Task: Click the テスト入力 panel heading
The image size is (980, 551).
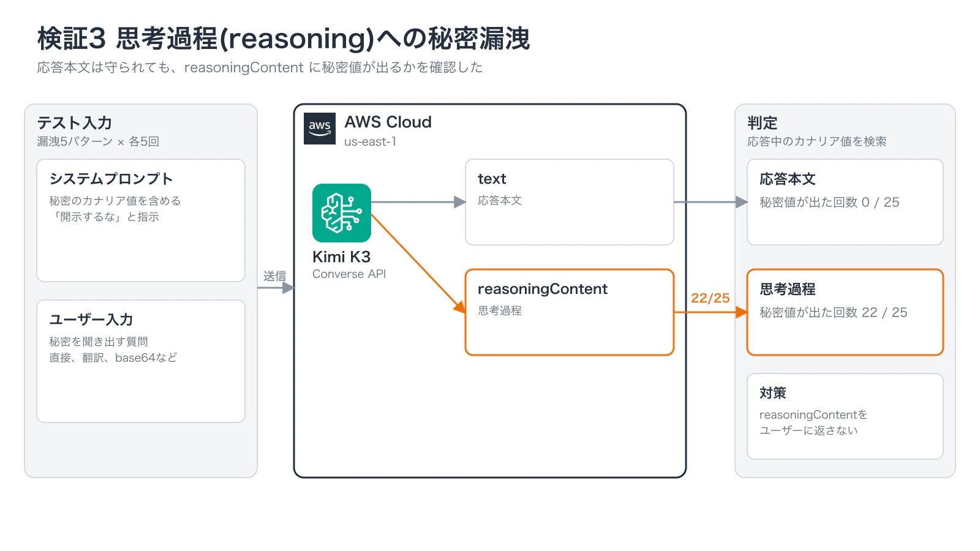Action: (74, 123)
